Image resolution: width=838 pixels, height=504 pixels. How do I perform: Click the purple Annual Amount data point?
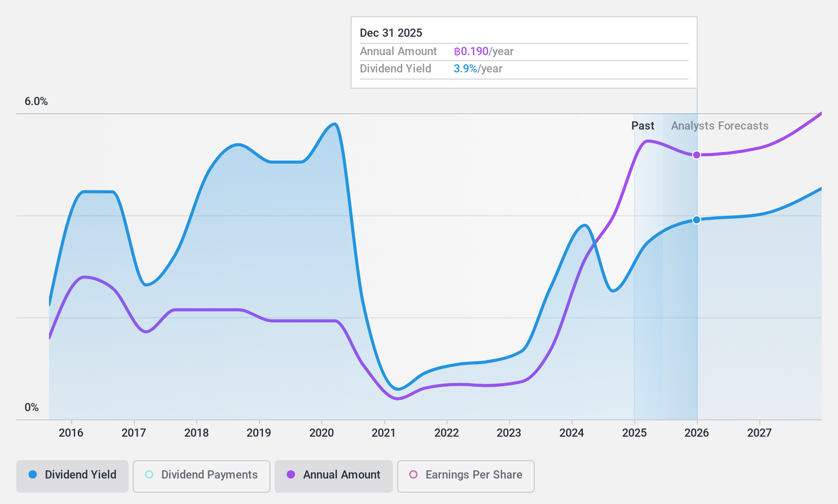coord(697,155)
